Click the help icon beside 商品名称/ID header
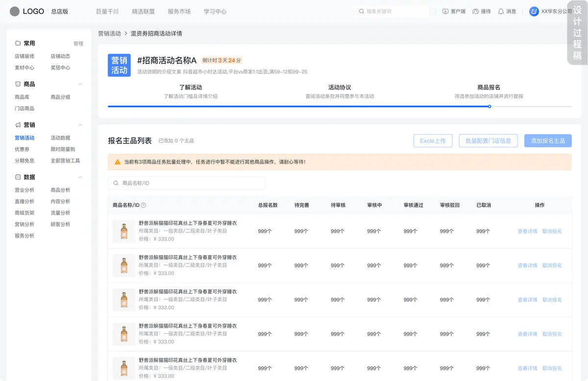588x381 pixels. (x=144, y=205)
